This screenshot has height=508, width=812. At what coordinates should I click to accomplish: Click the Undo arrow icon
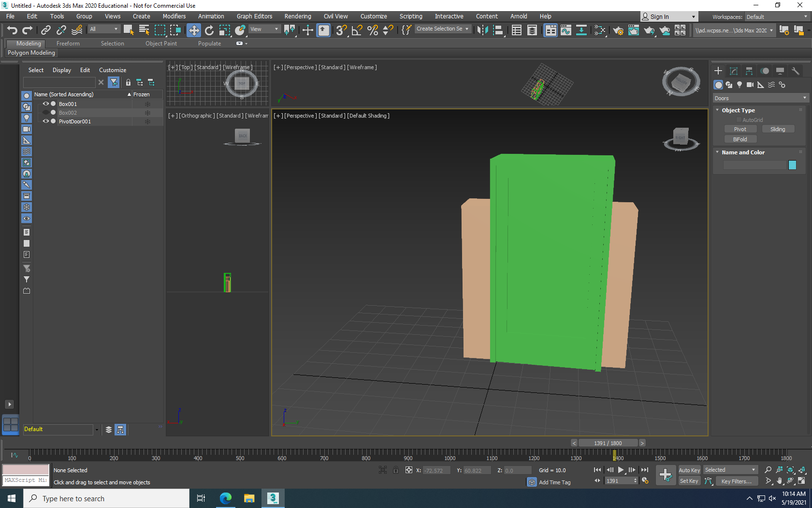(x=12, y=30)
